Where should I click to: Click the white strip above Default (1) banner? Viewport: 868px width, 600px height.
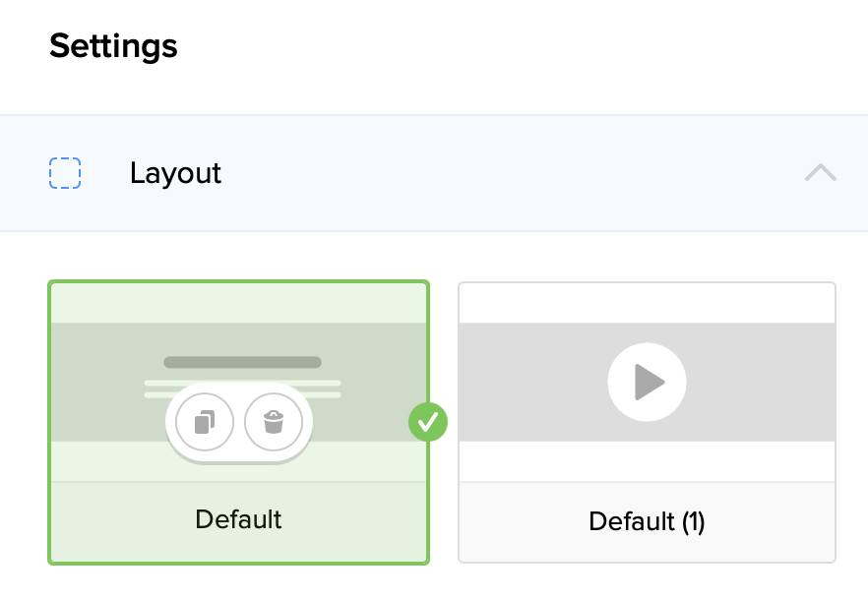coord(647,304)
